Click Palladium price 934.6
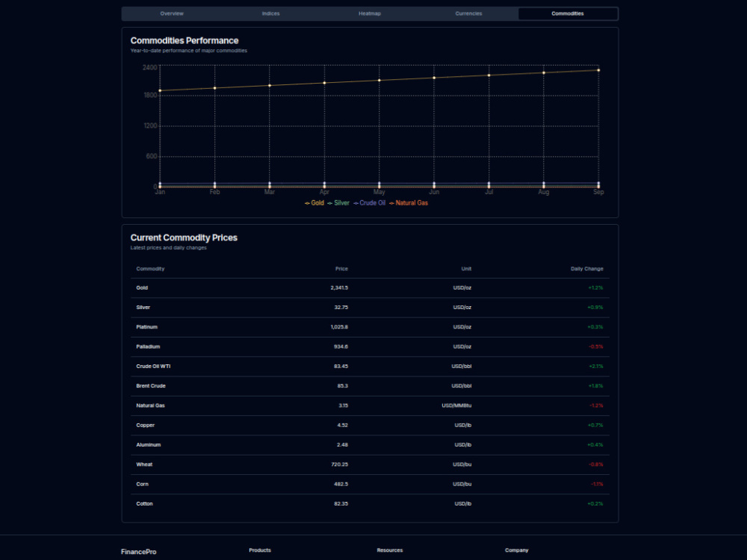747x560 pixels. click(341, 346)
